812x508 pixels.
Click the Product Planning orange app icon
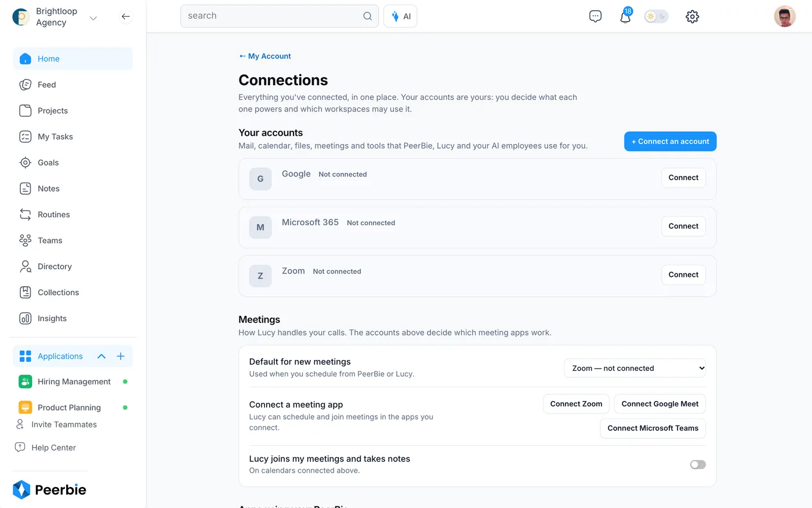tap(25, 408)
